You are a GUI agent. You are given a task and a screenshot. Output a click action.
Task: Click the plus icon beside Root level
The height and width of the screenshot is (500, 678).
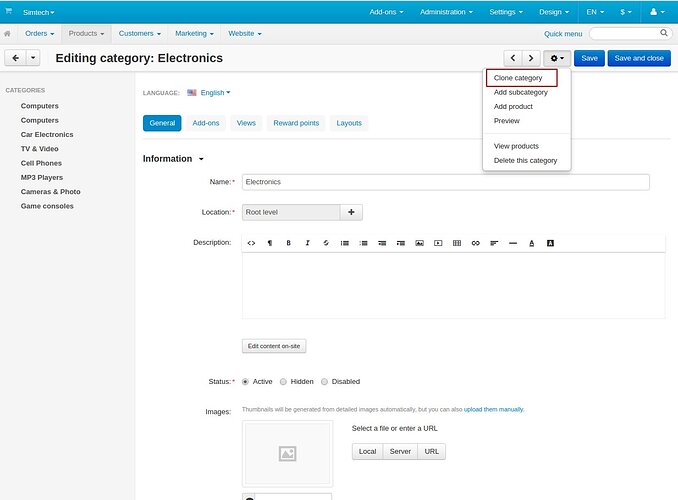(351, 212)
